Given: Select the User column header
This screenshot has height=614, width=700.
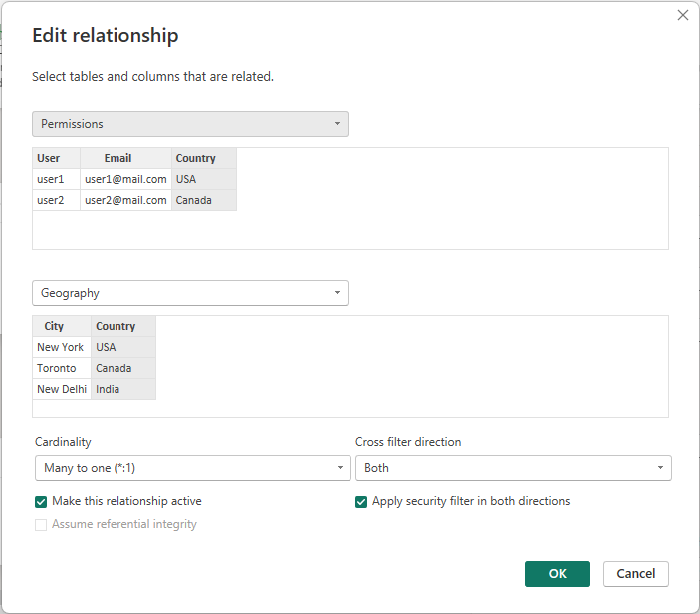Looking at the screenshot, I should [49, 158].
